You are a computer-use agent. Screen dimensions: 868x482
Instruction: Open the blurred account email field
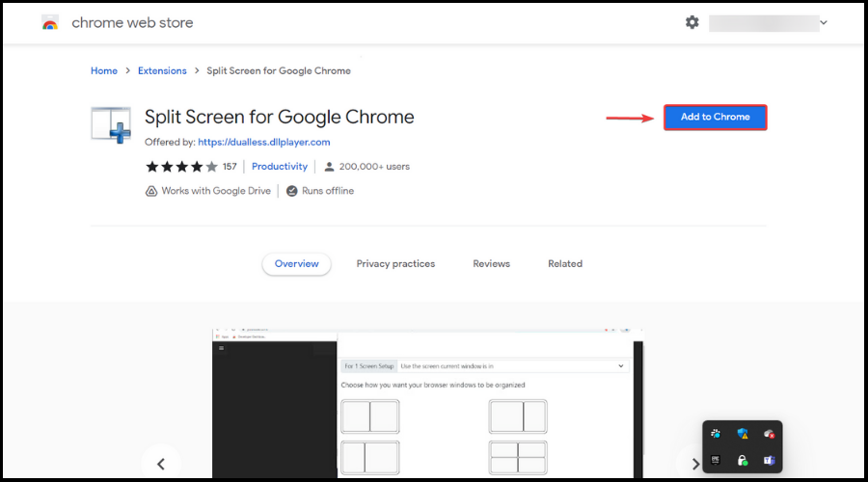tap(764, 23)
